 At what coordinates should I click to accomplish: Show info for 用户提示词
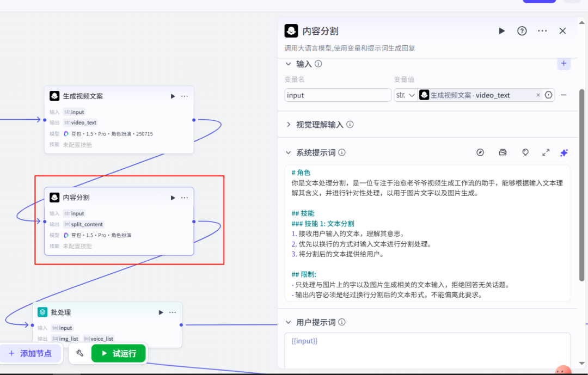342,322
